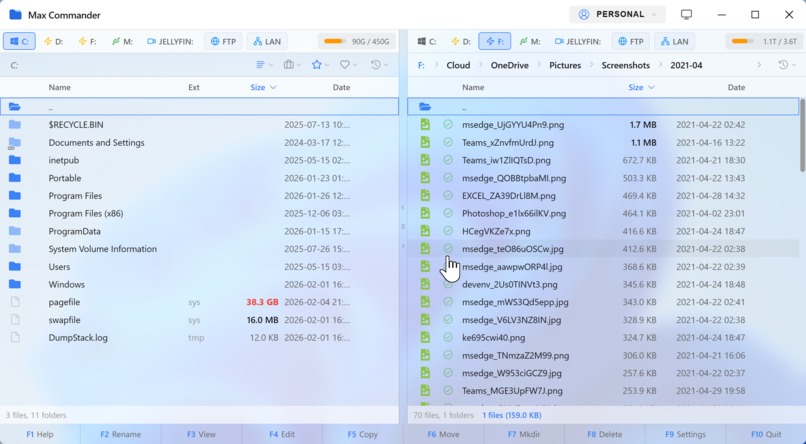Screen dimensions: 806x444
Task: Click the panel splitter right arrow
Action: point(403,246)
